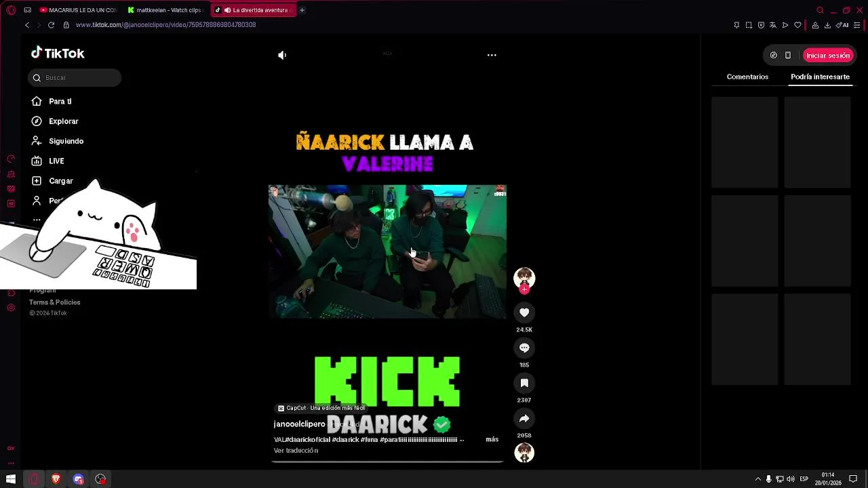Viewport: 868px width, 488px height.
Task: Open the browser tab search icon
Action: click(820, 10)
